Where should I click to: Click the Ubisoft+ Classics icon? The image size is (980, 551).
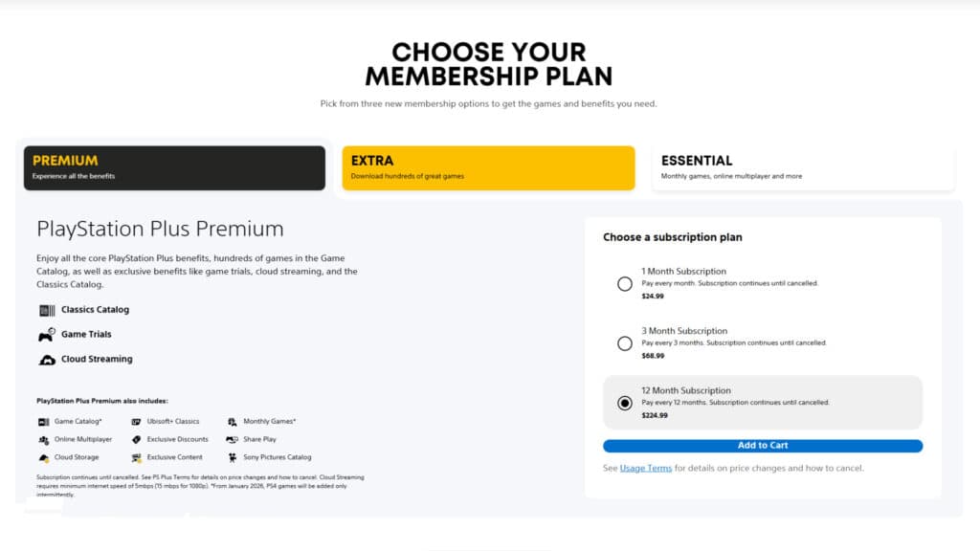[x=137, y=421]
